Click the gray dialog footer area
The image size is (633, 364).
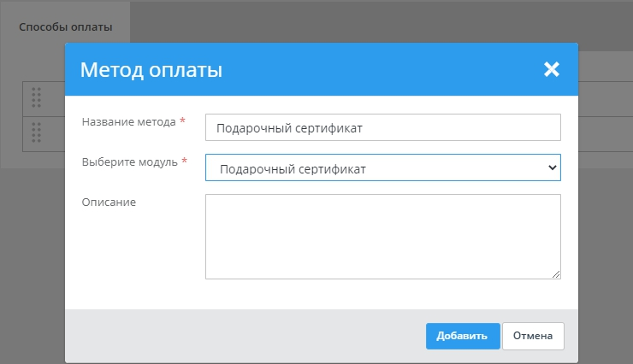(240, 336)
